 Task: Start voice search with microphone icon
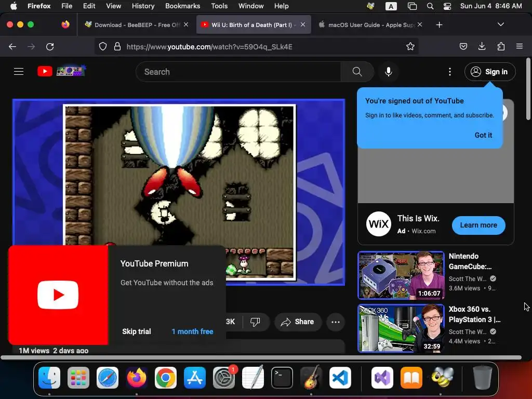pyautogui.click(x=389, y=72)
